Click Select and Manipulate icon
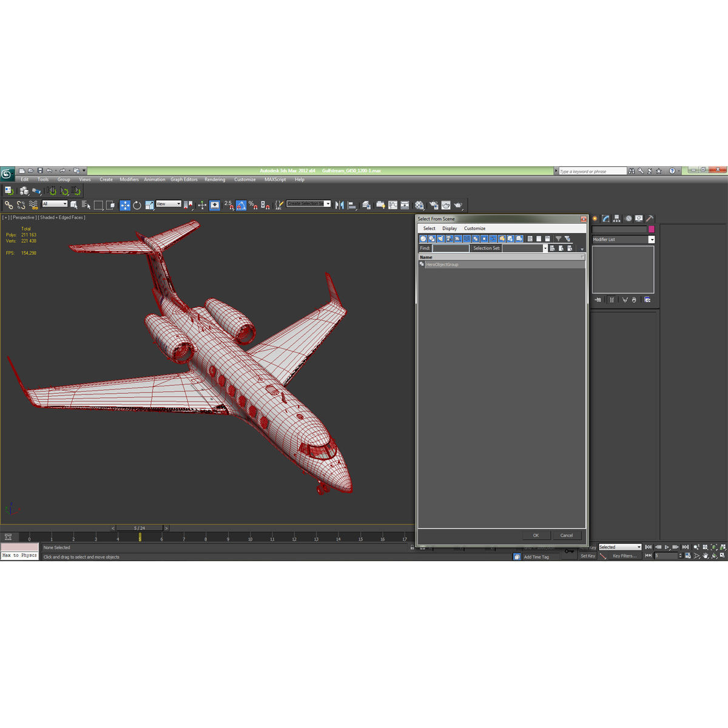 tap(202, 205)
